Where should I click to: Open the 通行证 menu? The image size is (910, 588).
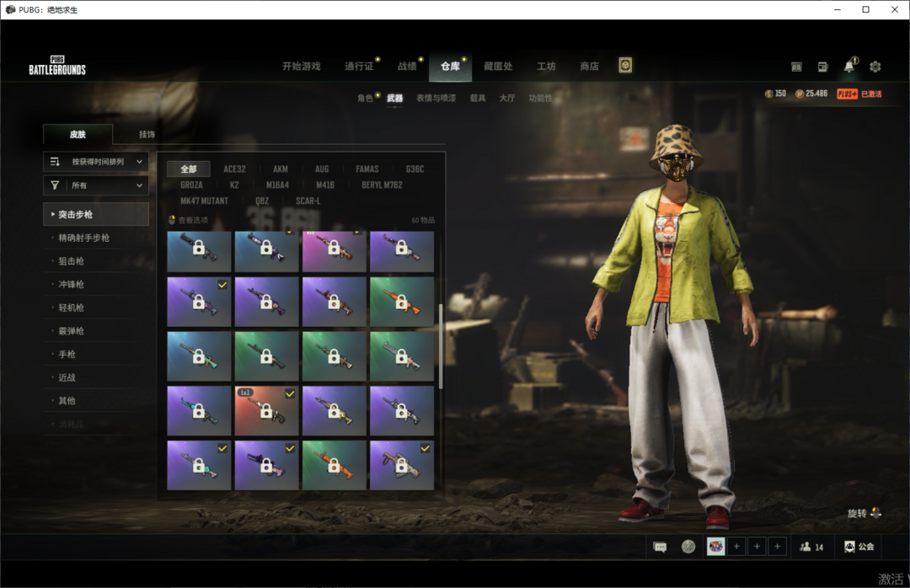[x=359, y=67]
